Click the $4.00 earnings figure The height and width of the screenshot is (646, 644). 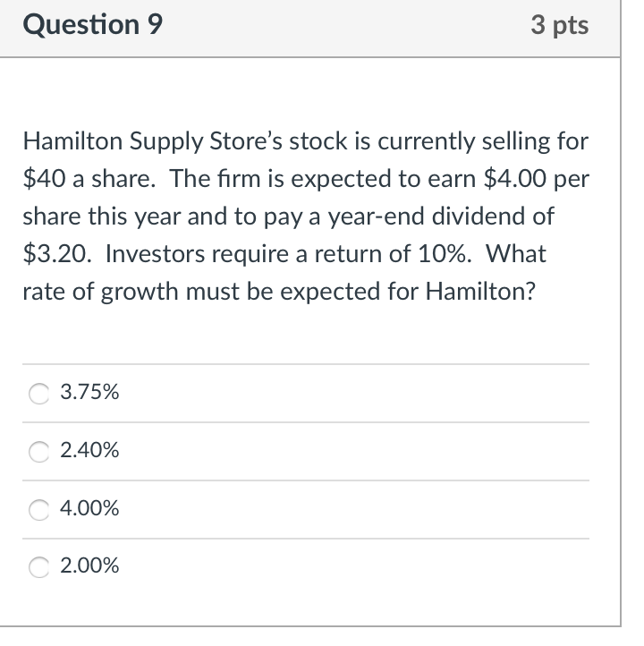[514, 178]
